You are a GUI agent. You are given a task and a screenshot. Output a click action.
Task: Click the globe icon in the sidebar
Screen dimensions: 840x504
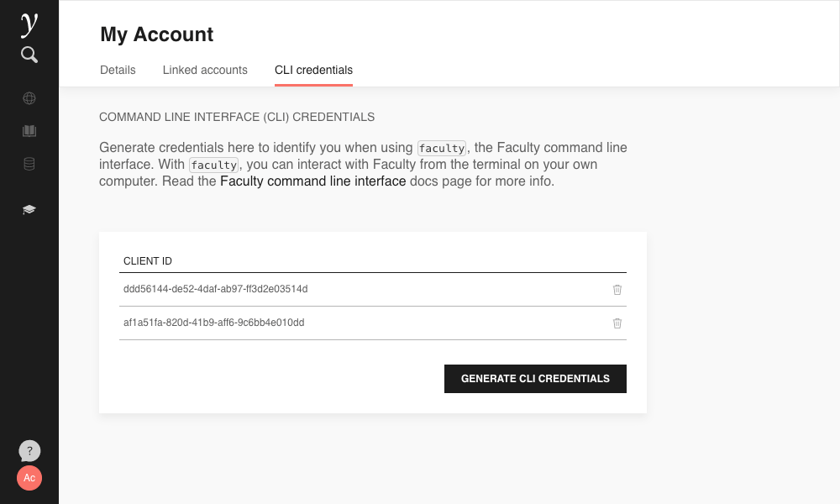point(29,98)
